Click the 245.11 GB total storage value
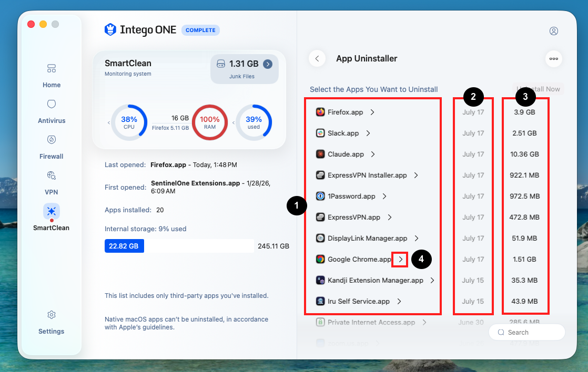The width and height of the screenshot is (588, 372). coord(273,246)
